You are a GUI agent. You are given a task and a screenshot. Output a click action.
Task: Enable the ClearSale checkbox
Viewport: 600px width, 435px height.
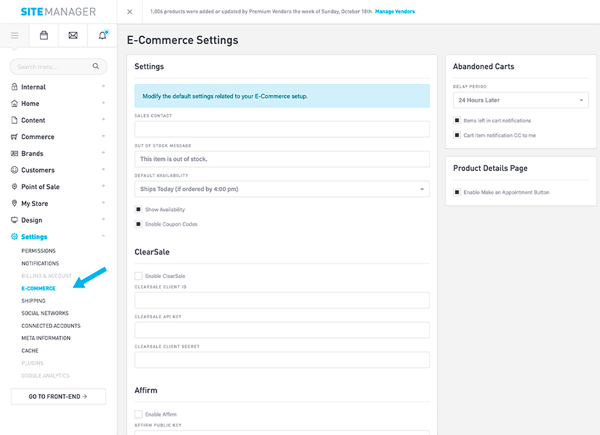pyautogui.click(x=139, y=275)
